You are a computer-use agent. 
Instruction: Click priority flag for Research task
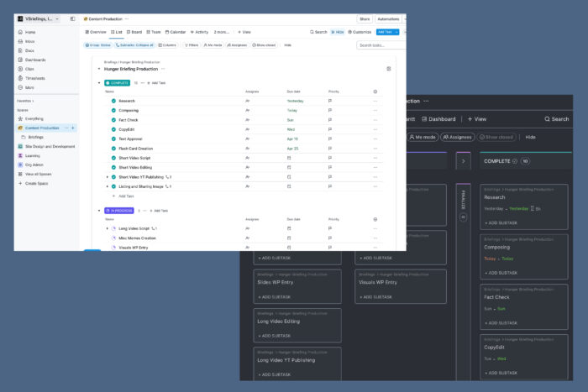point(330,101)
